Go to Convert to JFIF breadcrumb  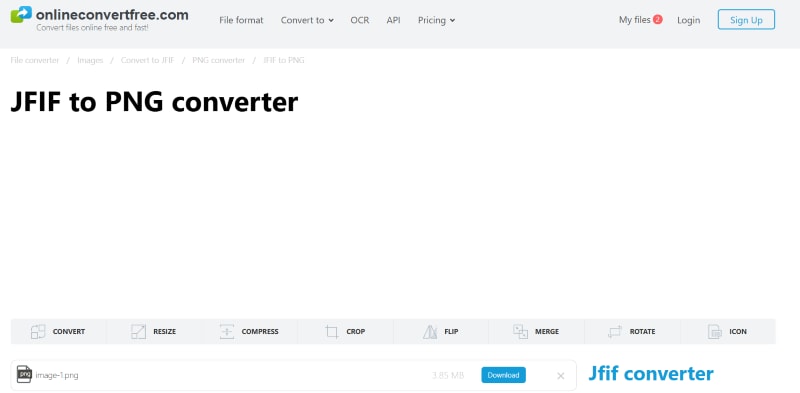click(x=147, y=60)
